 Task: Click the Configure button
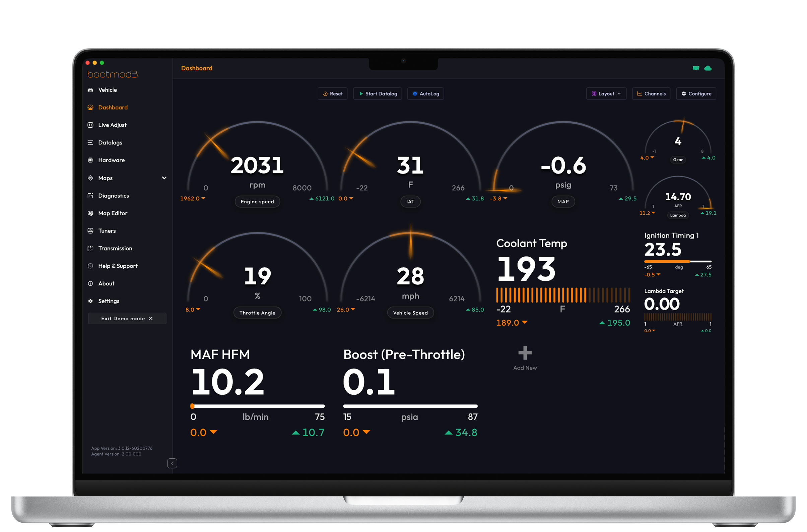(697, 94)
